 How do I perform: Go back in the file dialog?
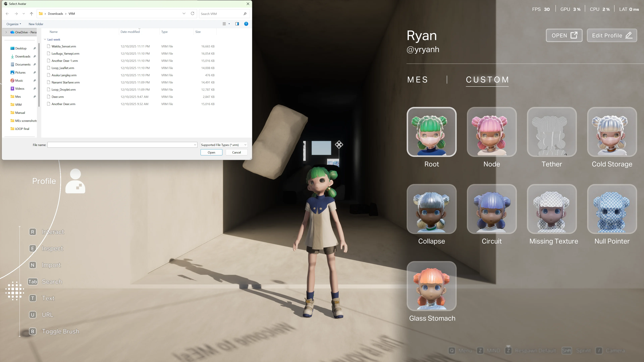(x=7, y=14)
